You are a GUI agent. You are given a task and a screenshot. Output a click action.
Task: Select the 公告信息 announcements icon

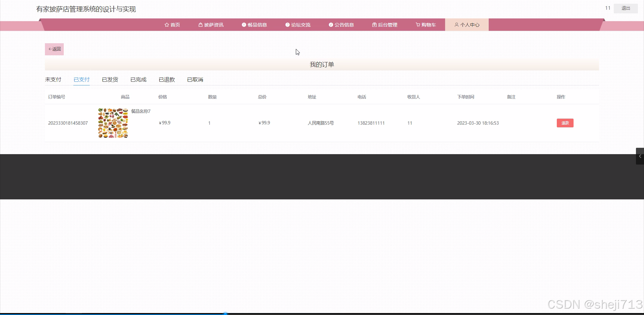(x=331, y=24)
